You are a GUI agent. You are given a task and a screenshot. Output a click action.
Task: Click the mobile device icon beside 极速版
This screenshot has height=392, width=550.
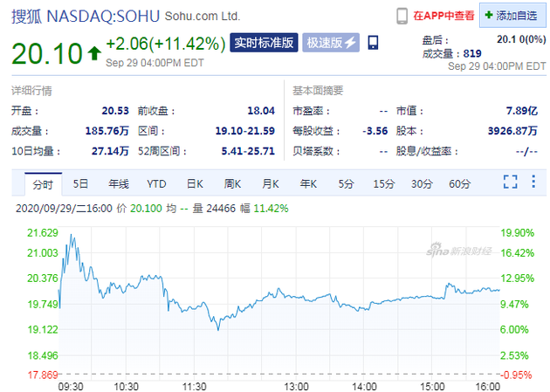point(373,43)
